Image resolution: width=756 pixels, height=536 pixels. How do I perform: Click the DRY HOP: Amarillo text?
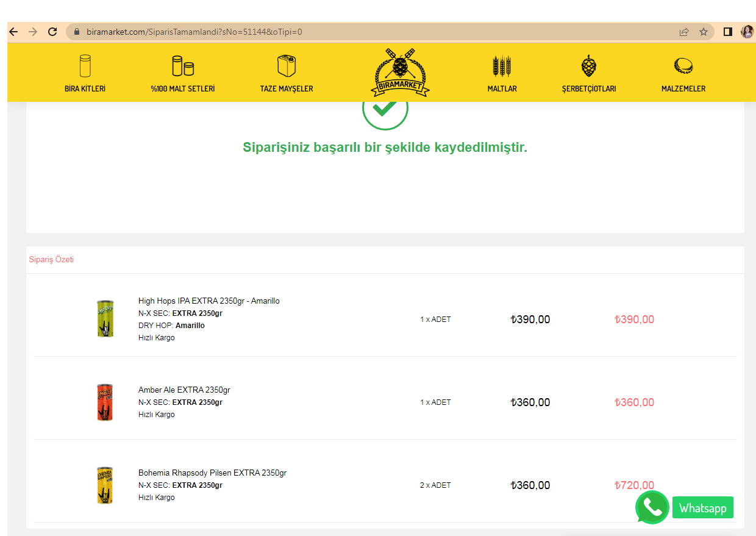(171, 326)
